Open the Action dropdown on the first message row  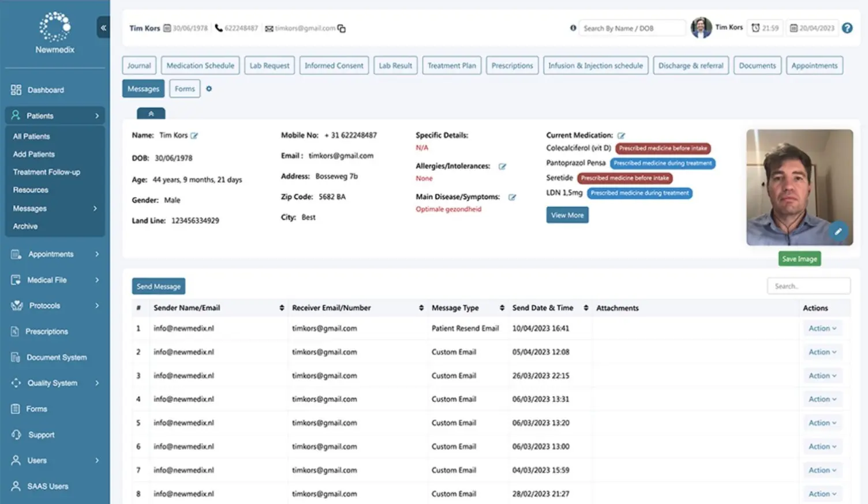pyautogui.click(x=822, y=328)
